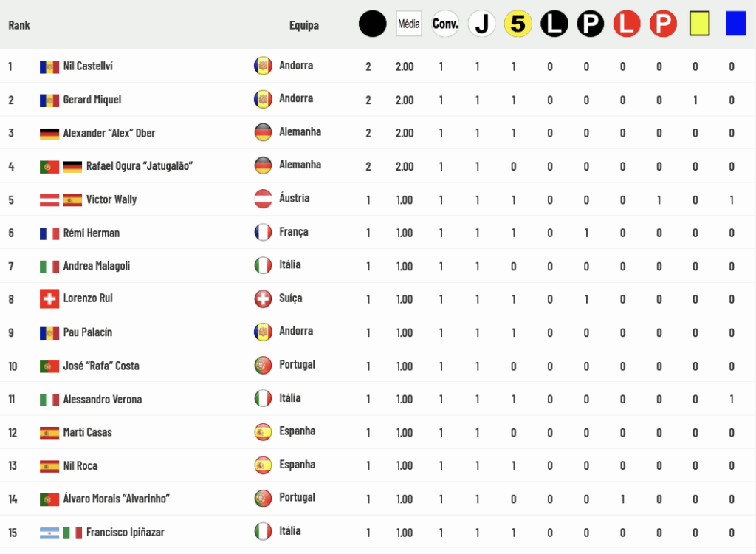Image resolution: width=756 pixels, height=554 pixels.
Task: Click the yellow card column swatch
Action: pos(700,24)
